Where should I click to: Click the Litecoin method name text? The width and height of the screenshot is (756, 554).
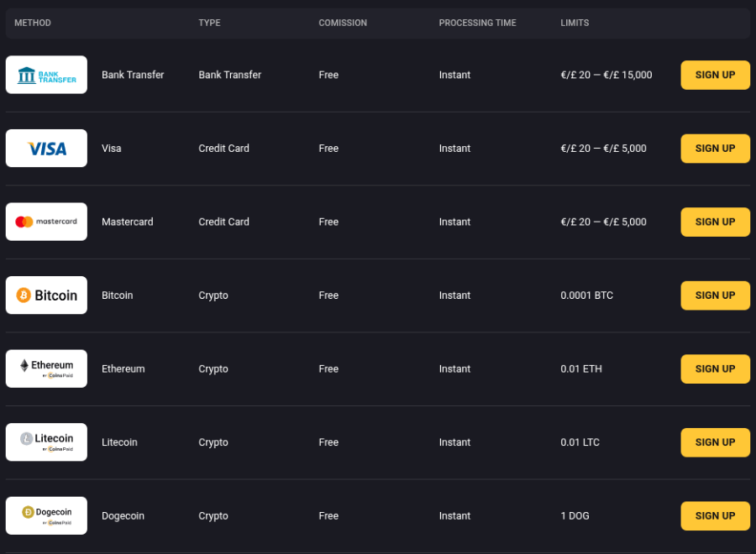[x=119, y=442]
